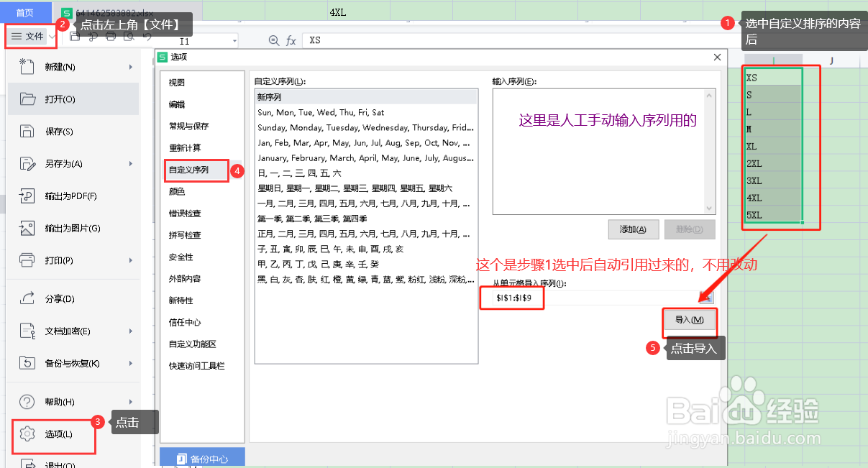Click the undo arrow icon
This screenshot has height=468, width=868.
(147, 37)
